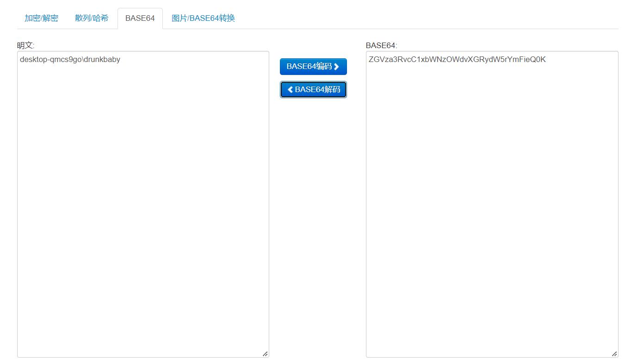The width and height of the screenshot is (644, 359).
Task: Click the 明文: label
Action: 26,45
